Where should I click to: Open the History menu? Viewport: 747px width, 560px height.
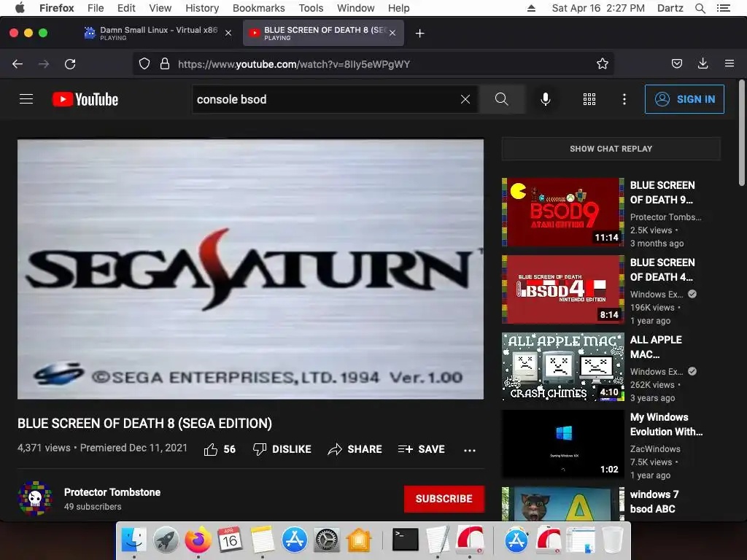202,8
